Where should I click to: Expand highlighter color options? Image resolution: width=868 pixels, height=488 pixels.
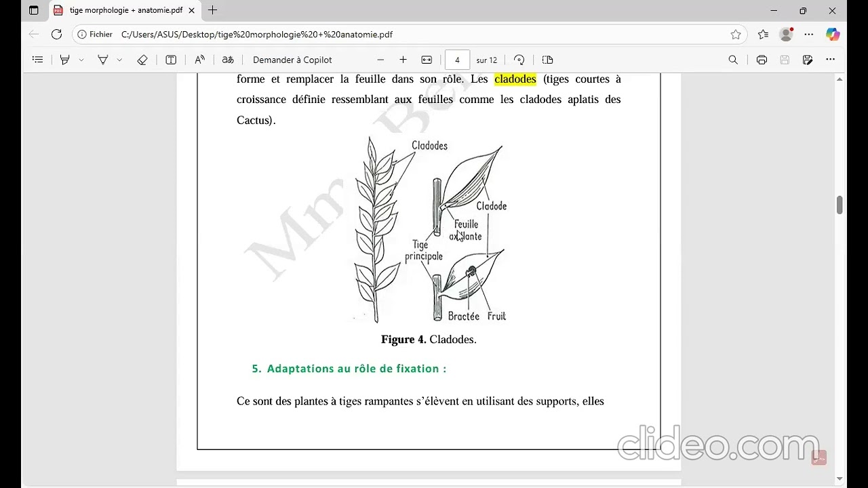tap(81, 60)
